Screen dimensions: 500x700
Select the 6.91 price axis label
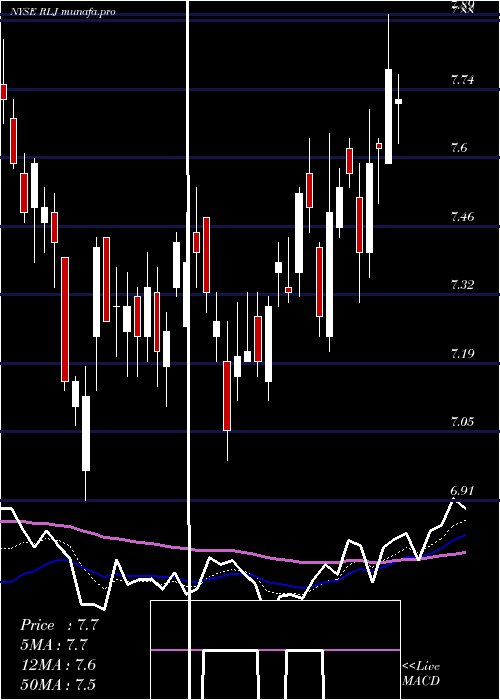(462, 491)
